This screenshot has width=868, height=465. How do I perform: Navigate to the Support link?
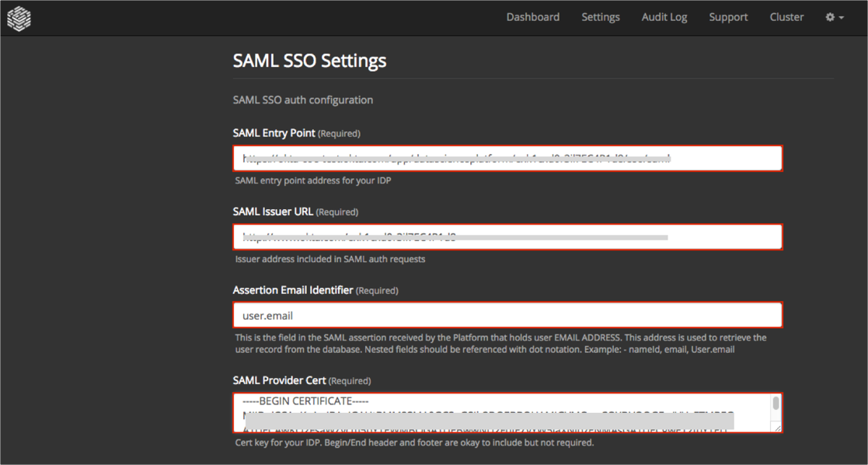pyautogui.click(x=728, y=17)
